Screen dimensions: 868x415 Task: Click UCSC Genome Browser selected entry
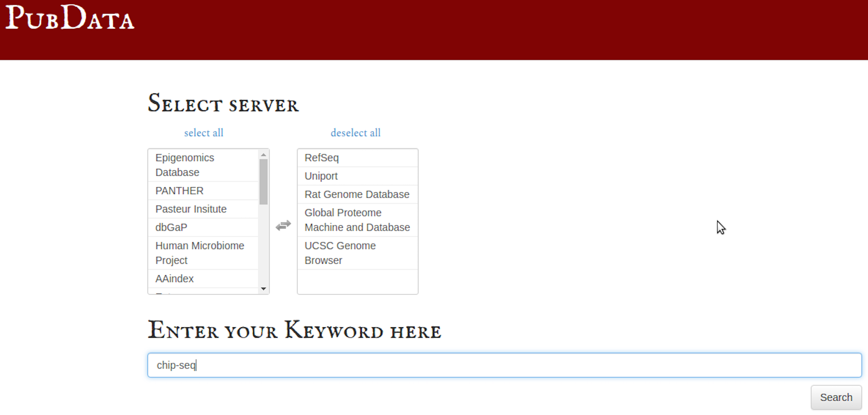click(x=358, y=253)
